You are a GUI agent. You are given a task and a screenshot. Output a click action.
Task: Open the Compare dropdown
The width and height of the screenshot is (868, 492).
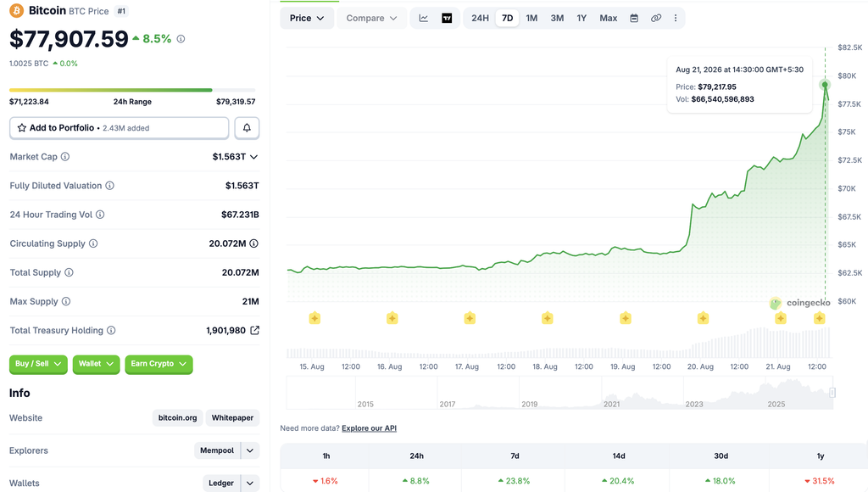tap(371, 19)
